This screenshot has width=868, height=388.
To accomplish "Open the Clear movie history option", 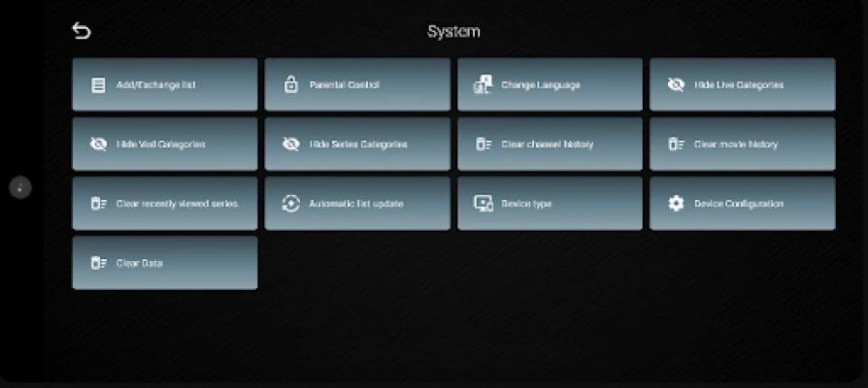I will point(735,145).
